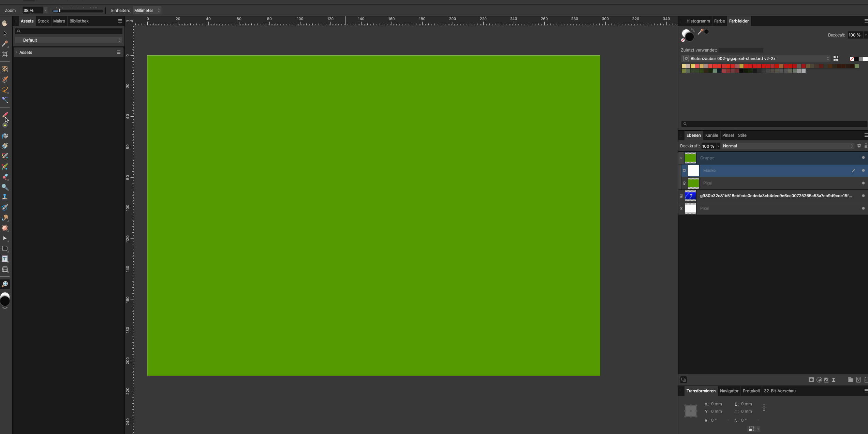The image size is (868, 434).
Task: Toggle visibility of bottom white Pixel layer
Action: tap(863, 208)
